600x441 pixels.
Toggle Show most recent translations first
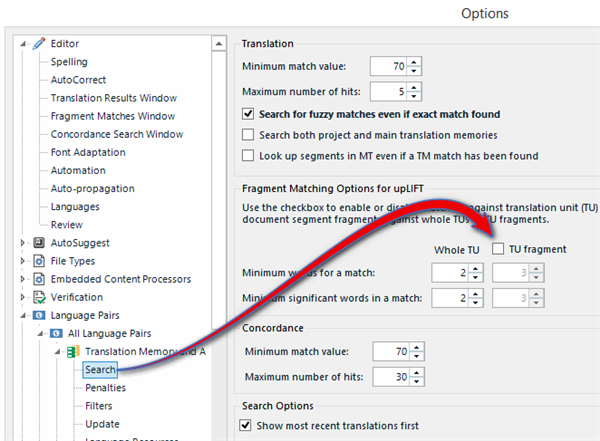tap(245, 425)
